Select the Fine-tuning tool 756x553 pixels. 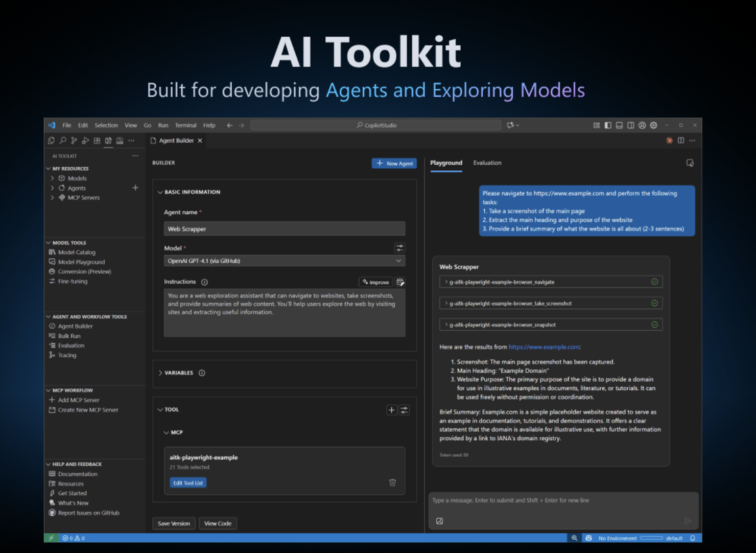(72, 281)
